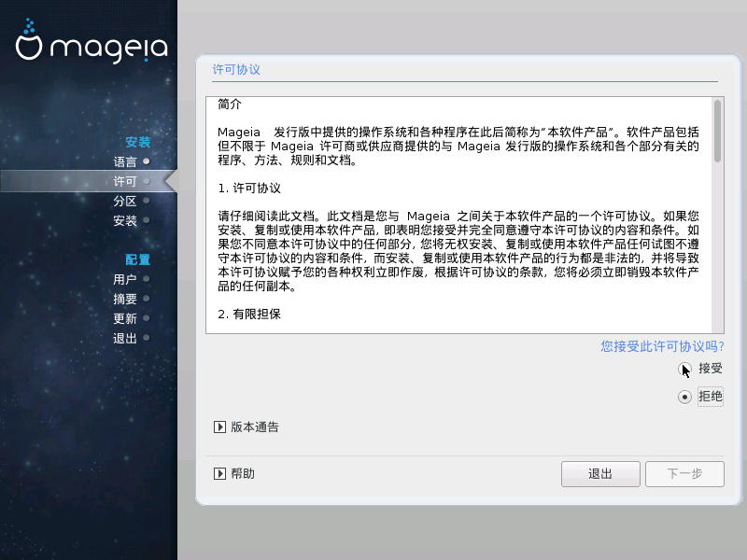Click the blue 安装 sidebar heading
This screenshot has width=747, height=560.
click(x=137, y=142)
